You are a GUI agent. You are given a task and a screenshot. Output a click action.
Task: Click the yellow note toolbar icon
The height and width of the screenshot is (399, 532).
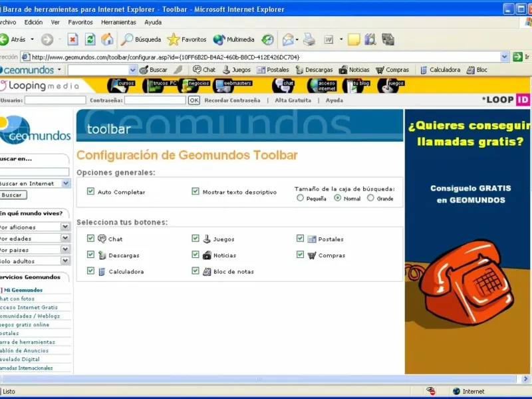coord(354,40)
